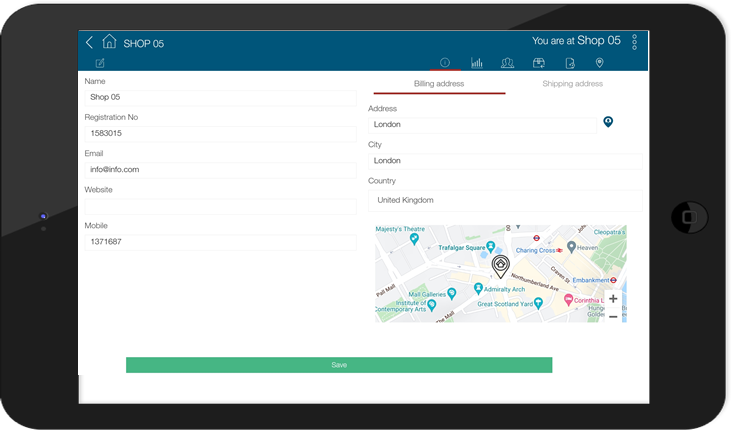
Task: Open the location pin tab
Action: [x=599, y=63]
